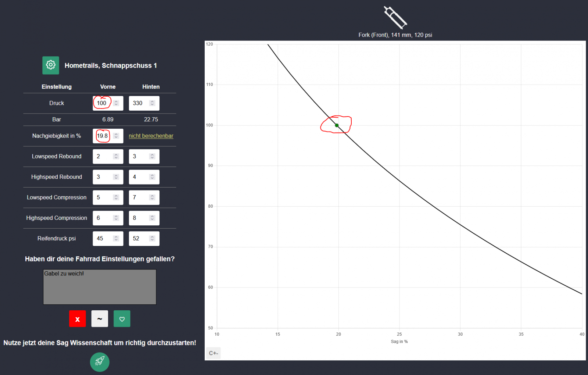Click the rocket launch icon

(100, 362)
